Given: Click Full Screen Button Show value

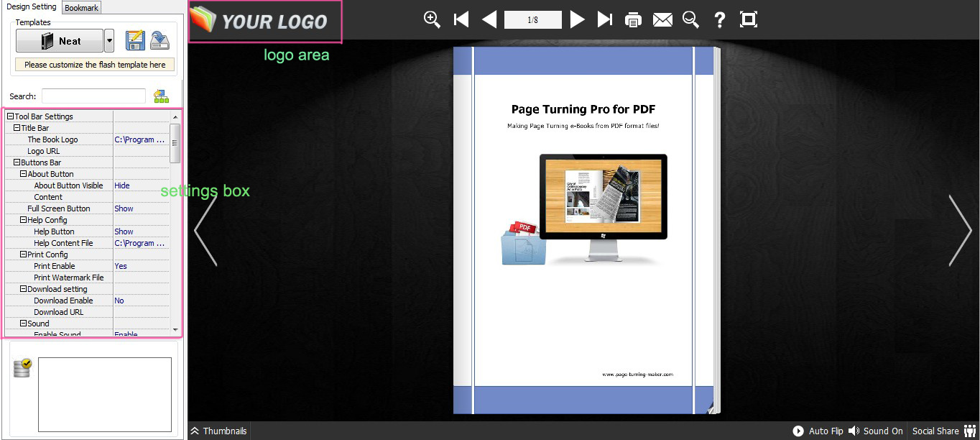Looking at the screenshot, I should tap(124, 208).
